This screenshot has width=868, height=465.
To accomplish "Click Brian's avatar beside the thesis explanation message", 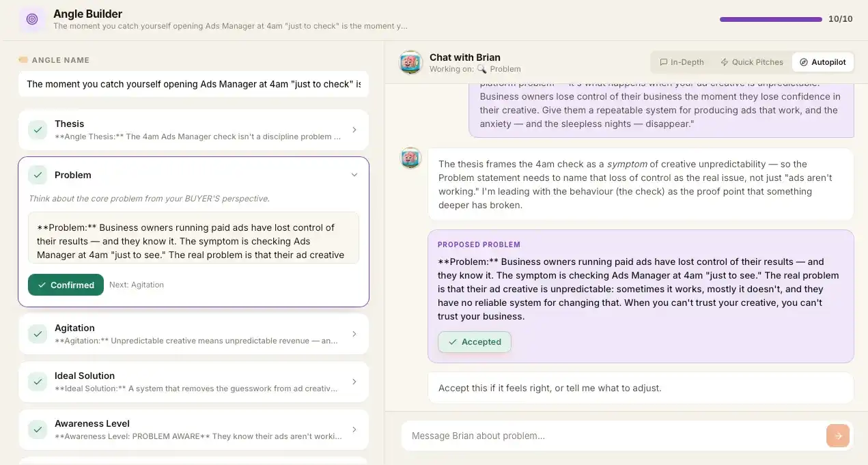I will coord(410,158).
